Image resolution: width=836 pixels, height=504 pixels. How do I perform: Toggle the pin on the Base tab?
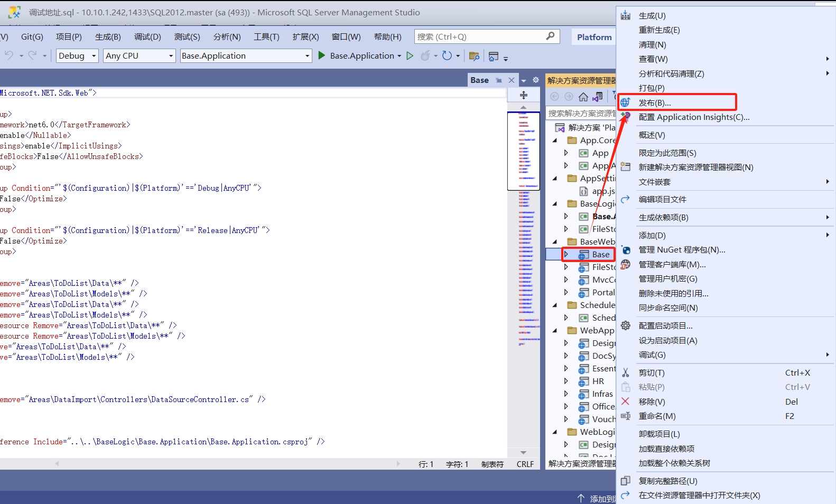tap(499, 80)
